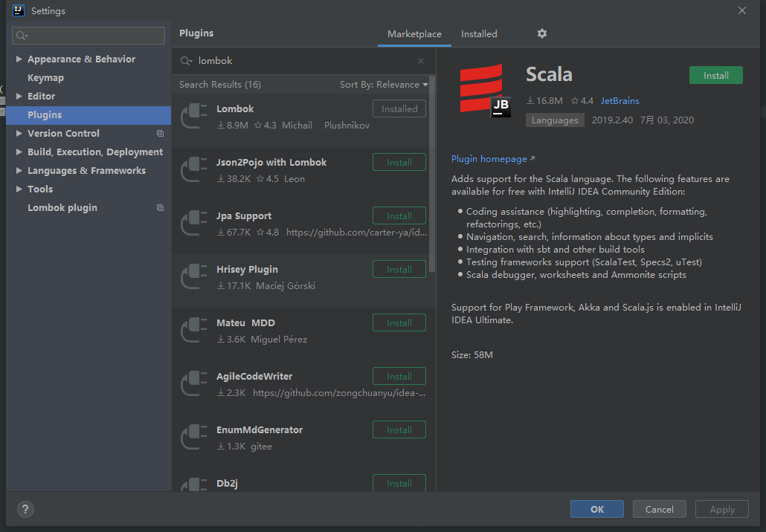Click the Apply button
This screenshot has height=532, width=766.
point(722,509)
